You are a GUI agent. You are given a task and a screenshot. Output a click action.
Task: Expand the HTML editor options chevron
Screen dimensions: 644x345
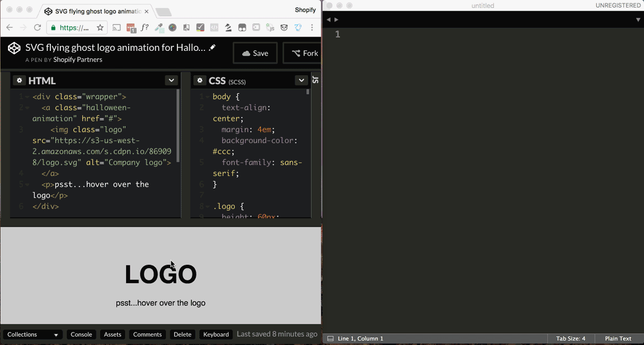171,79
